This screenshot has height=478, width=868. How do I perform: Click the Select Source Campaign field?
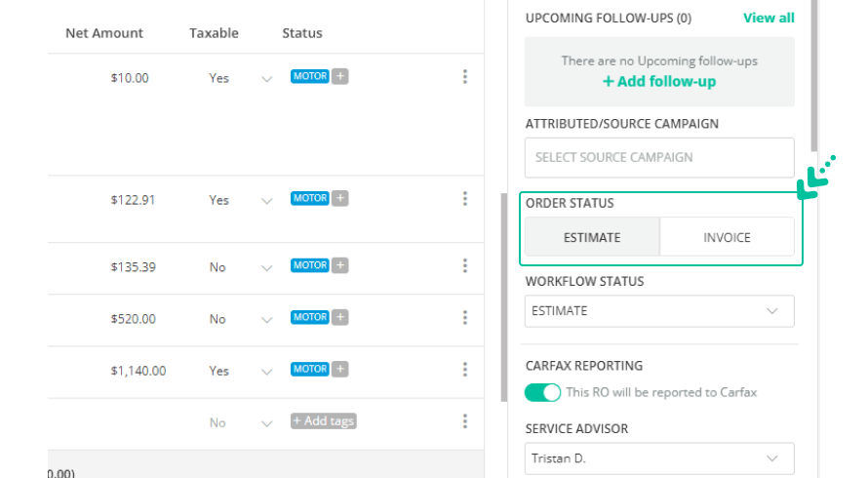click(x=659, y=157)
